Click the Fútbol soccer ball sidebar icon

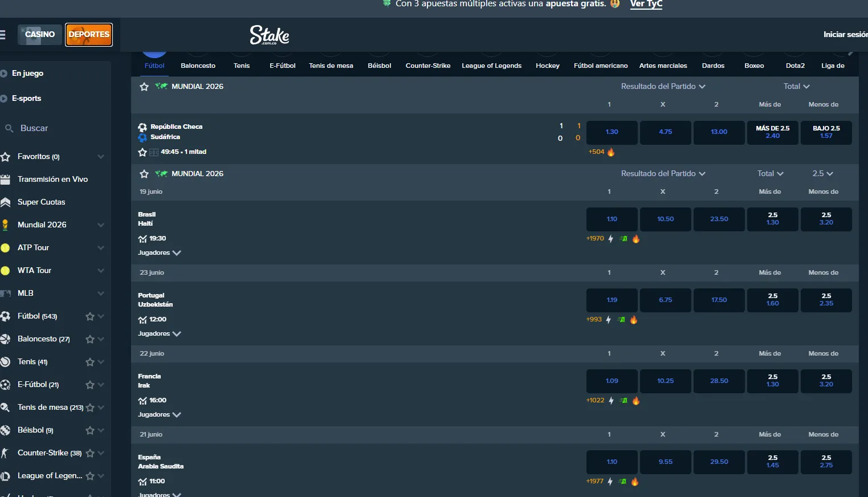point(5,316)
